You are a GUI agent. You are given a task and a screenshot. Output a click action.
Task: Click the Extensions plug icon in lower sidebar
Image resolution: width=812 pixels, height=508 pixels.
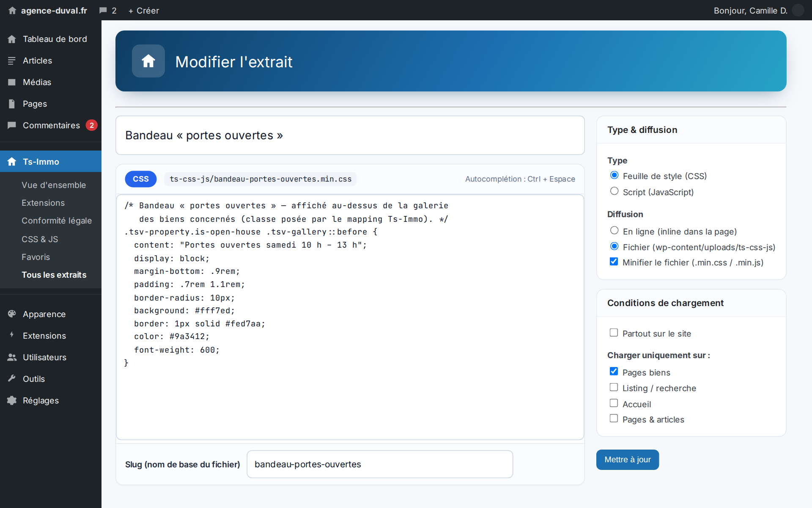click(x=12, y=335)
